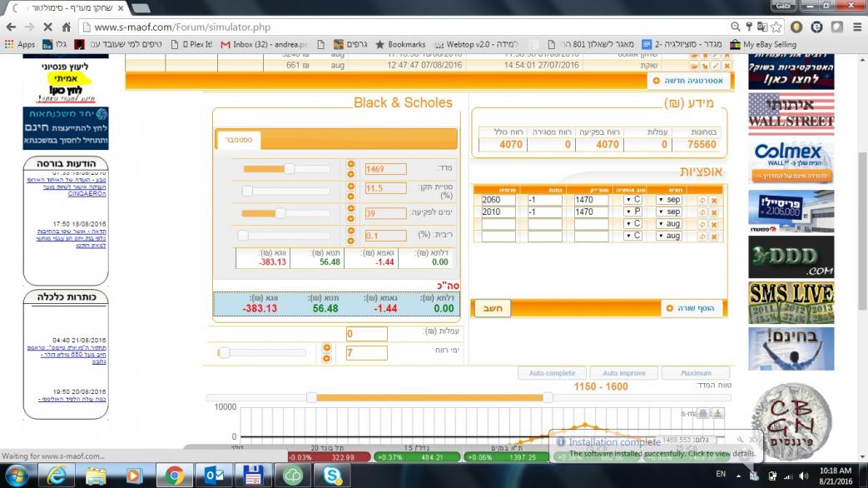Screen dimensions: 868x488
Task: Delete the first option row (2060)
Action: [x=714, y=201]
